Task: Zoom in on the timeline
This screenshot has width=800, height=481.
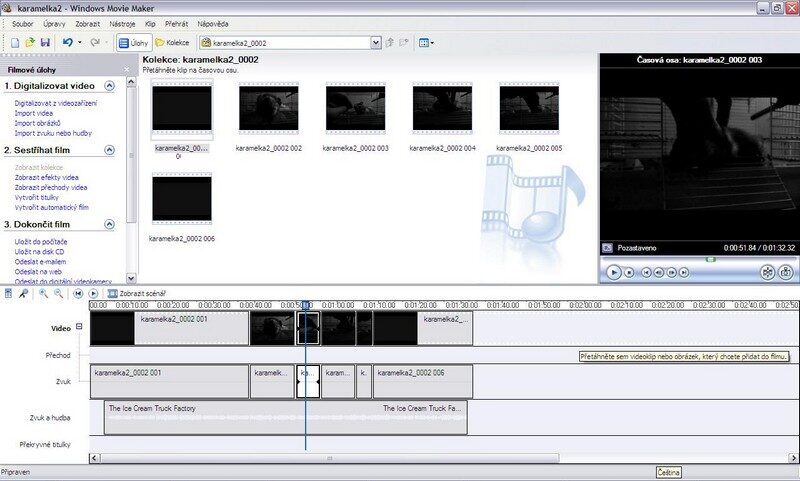Action: click(x=44, y=293)
